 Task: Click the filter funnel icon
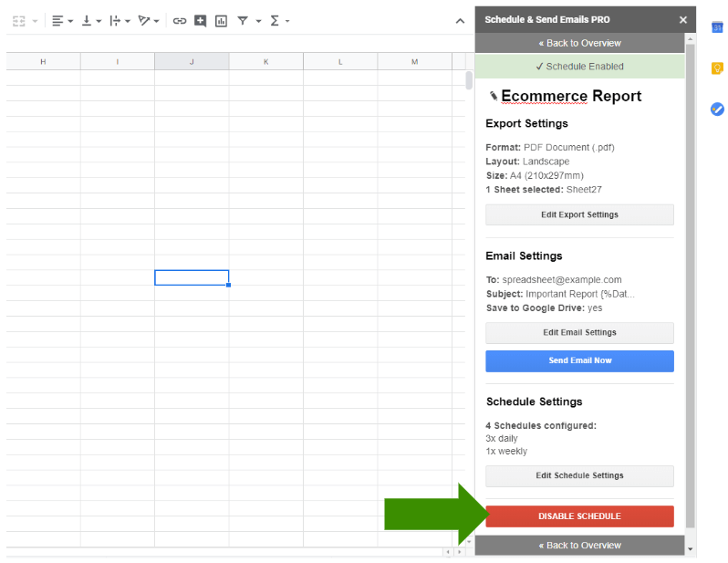[x=243, y=20]
